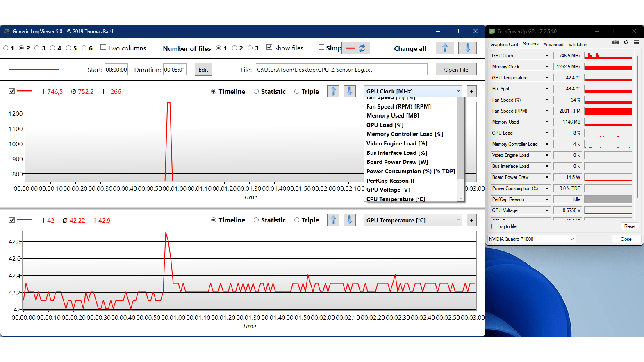Viewport: 644px width, 362px height.
Task: Expand the GPU Temperature [°C] chart dropdown
Action: coord(413,220)
